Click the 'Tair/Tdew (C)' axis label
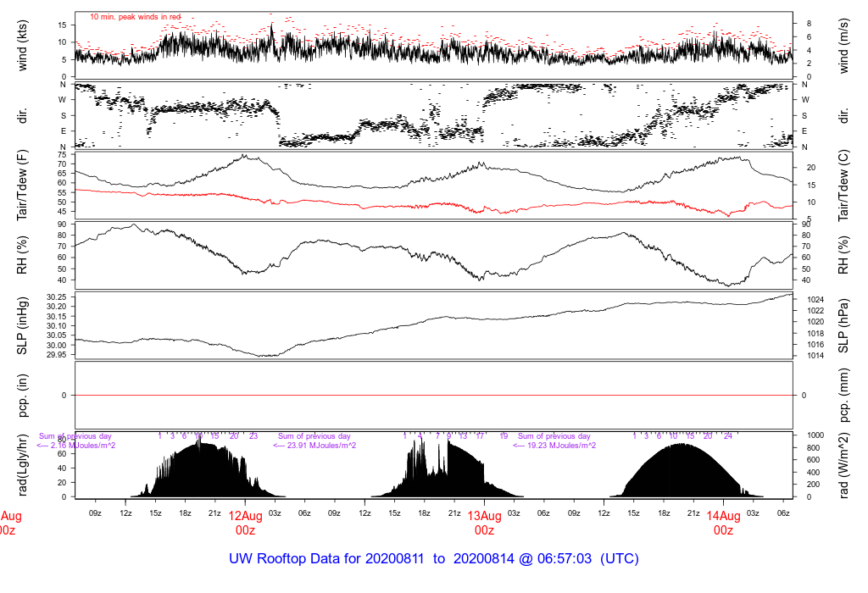868x593 pixels. 843,186
